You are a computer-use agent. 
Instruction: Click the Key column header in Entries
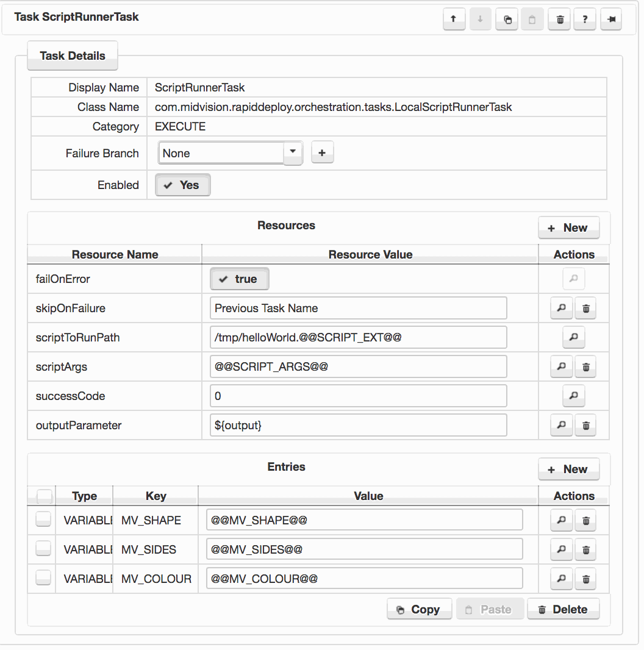coord(156,496)
